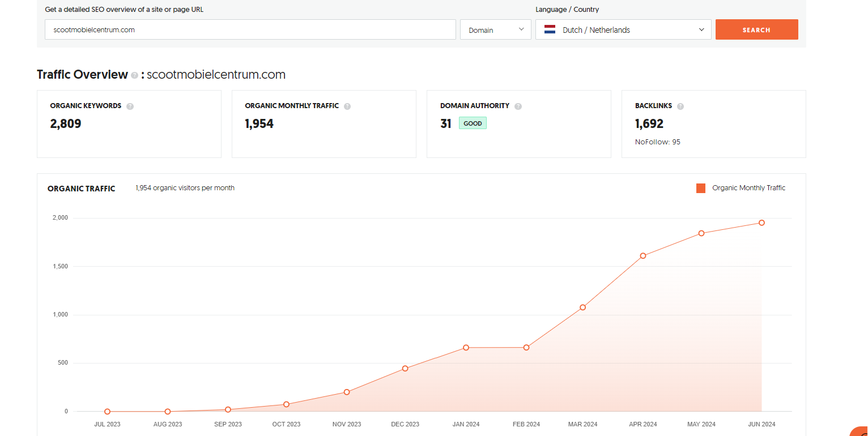Click the Netherlands flag icon
Viewport: 868px width, 436px height.
[x=550, y=29]
